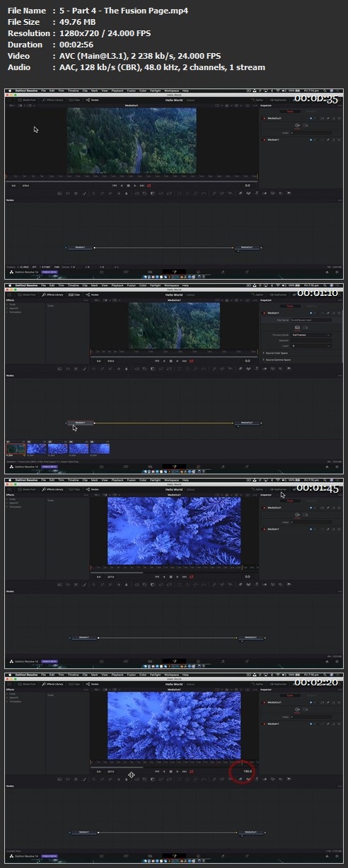The height and width of the screenshot is (868, 348).
Task: Open Timeline menu in the 00:02:20 frame
Action: pyautogui.click(x=73, y=675)
